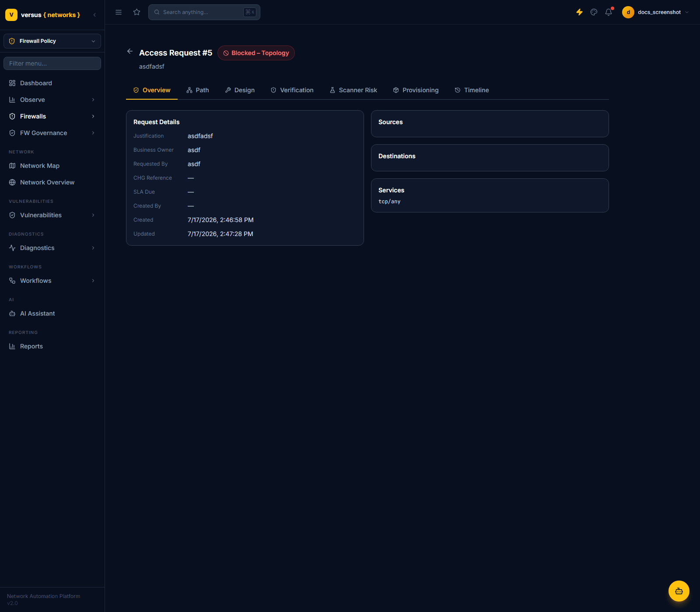Click the tcp/any service value
Screen dimensions: 700x612
389,202
